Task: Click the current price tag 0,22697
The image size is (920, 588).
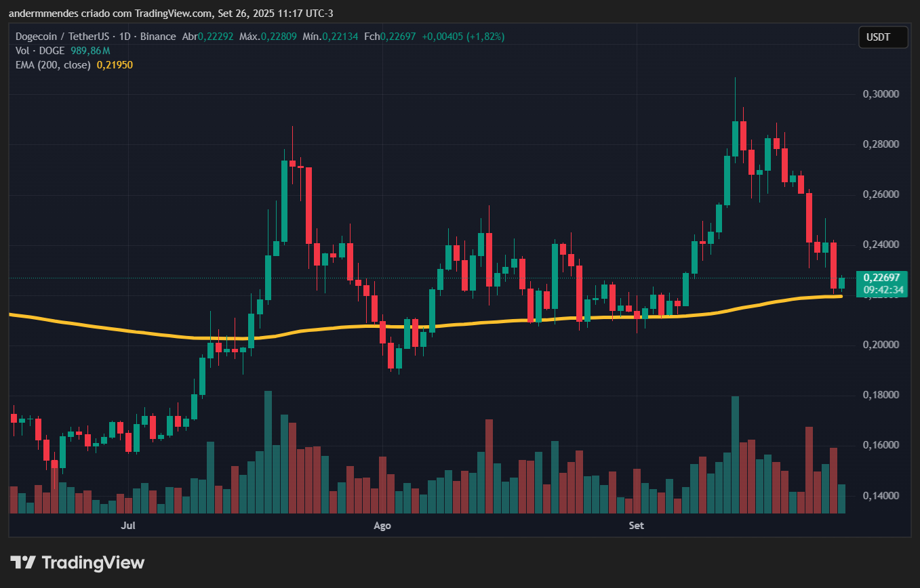Action: pos(882,277)
